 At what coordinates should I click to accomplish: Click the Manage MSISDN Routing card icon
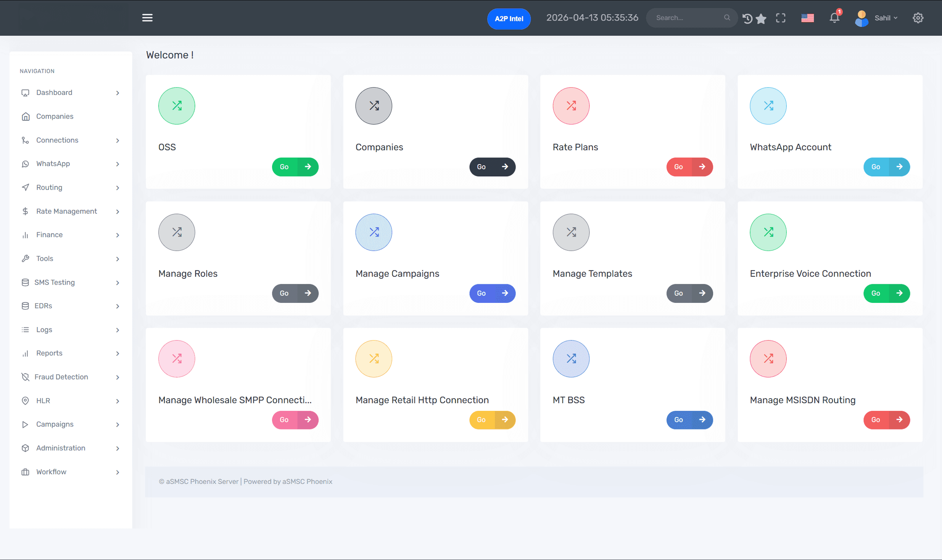click(x=768, y=359)
